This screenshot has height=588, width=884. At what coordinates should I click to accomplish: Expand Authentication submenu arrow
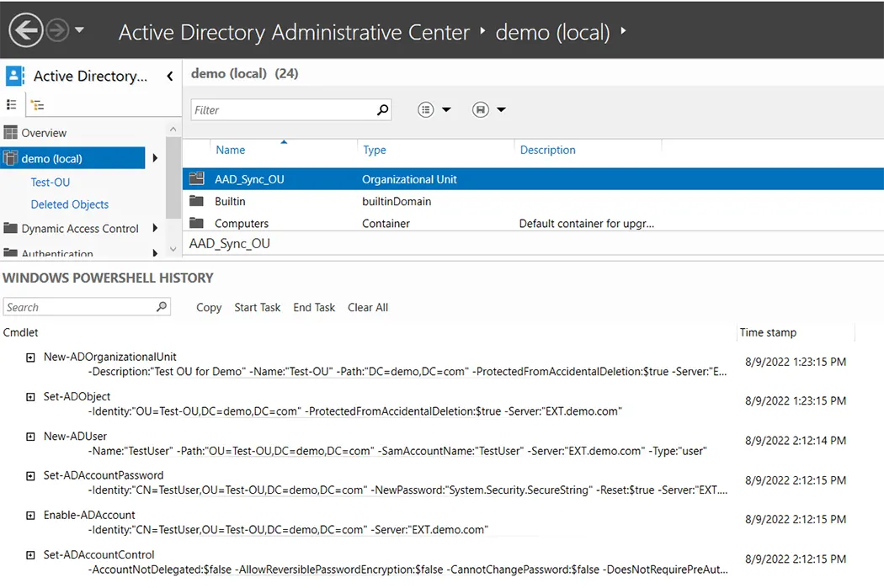pos(155,253)
